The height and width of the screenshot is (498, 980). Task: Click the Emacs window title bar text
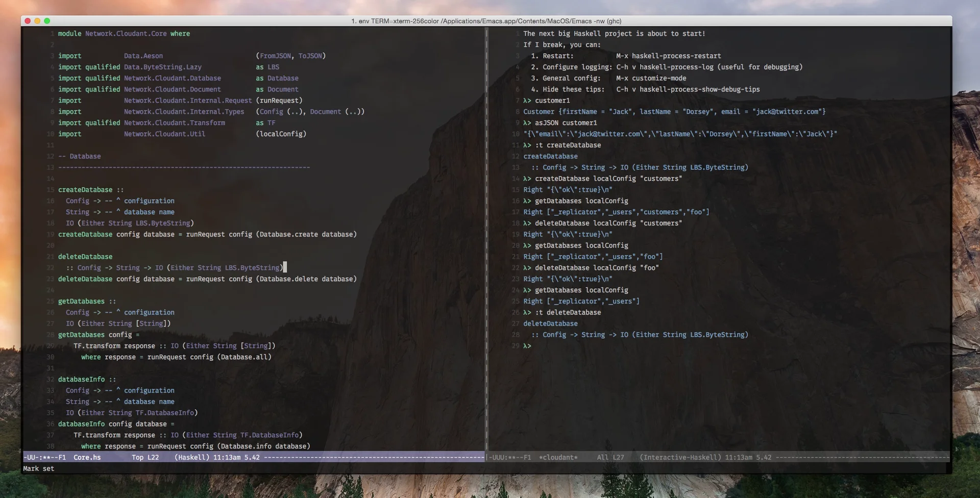pyautogui.click(x=486, y=21)
